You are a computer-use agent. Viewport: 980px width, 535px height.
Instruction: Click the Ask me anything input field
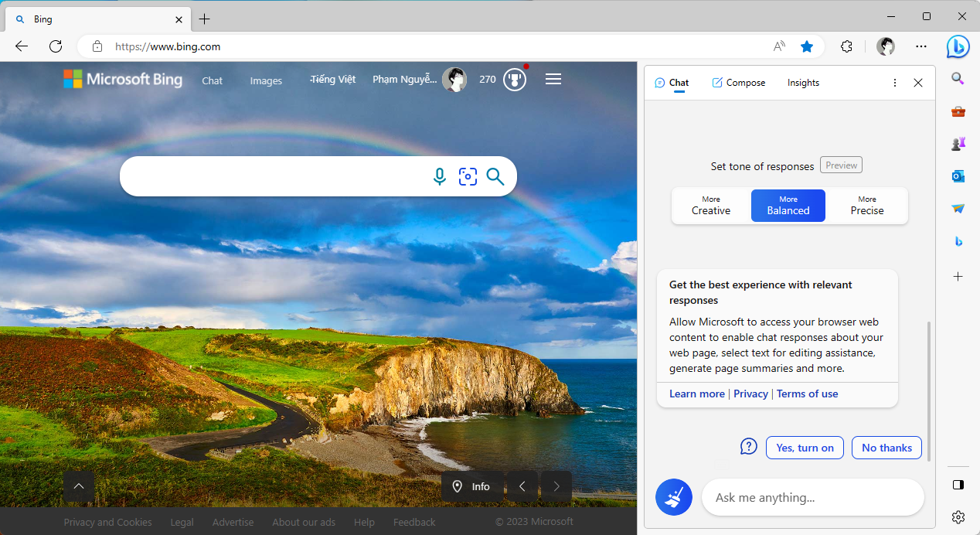[812, 497]
